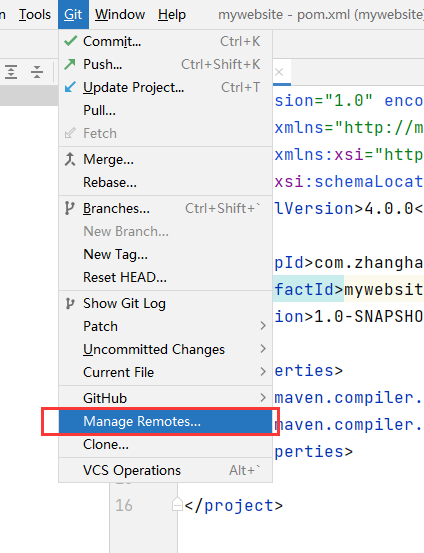Screen dimensions: 424x553
Task: Select Commit... from Git menu
Action: tap(165, 41)
